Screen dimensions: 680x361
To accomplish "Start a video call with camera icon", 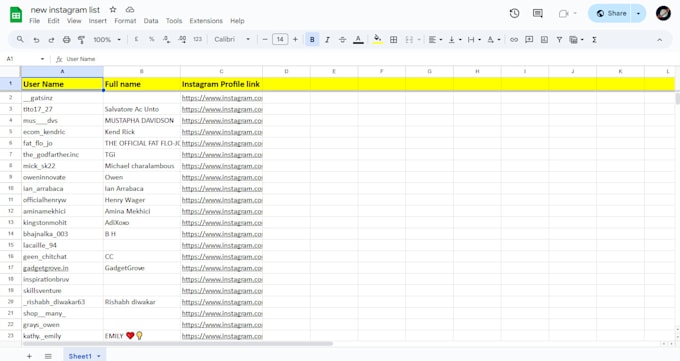I will (x=563, y=13).
